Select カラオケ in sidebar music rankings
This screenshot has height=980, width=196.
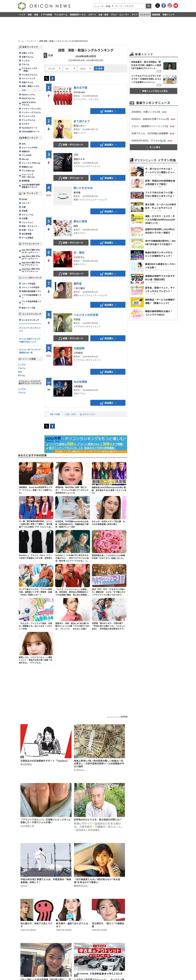pyautogui.click(x=25, y=124)
